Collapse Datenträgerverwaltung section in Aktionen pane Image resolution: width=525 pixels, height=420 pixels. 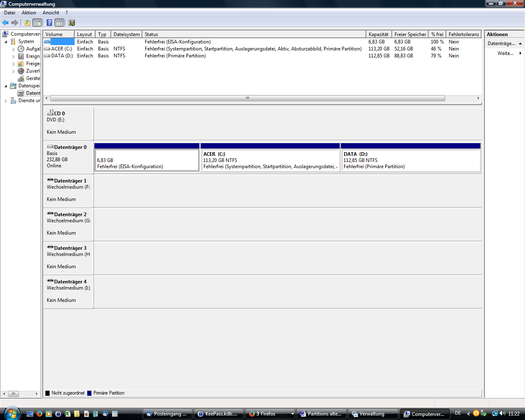(520, 43)
